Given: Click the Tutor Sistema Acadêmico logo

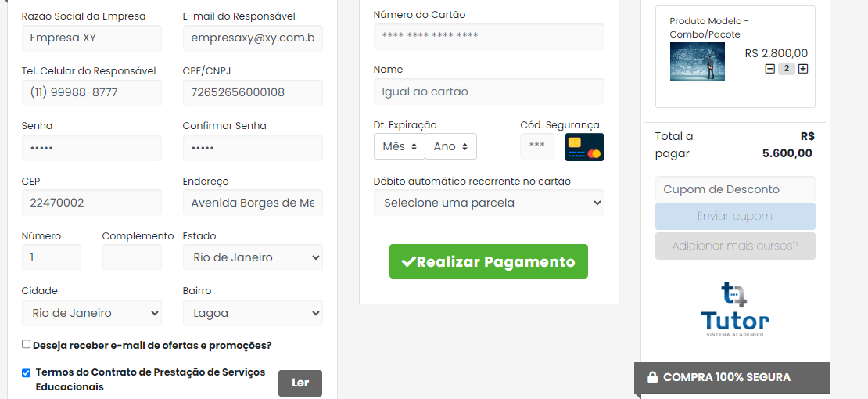Looking at the screenshot, I should (734, 309).
